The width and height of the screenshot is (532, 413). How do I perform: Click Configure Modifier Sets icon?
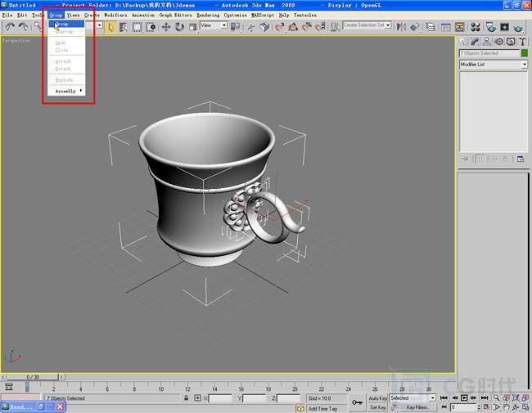click(521, 159)
